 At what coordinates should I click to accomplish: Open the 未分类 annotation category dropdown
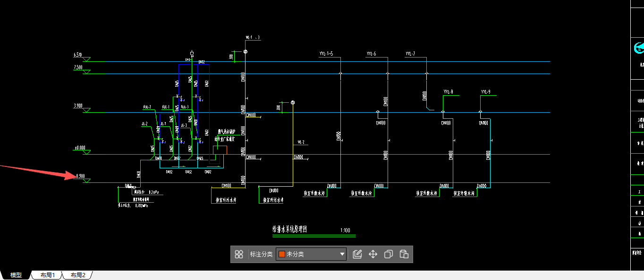click(x=311, y=254)
